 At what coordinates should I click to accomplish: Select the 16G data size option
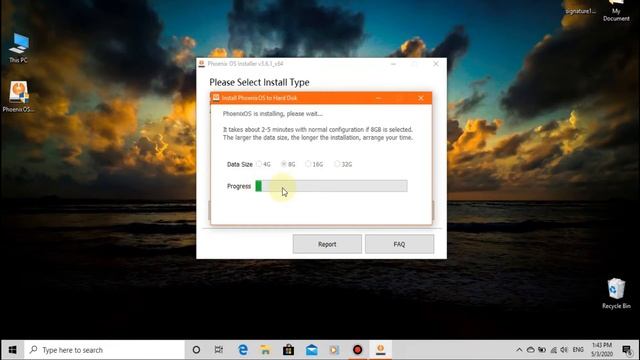(314, 164)
